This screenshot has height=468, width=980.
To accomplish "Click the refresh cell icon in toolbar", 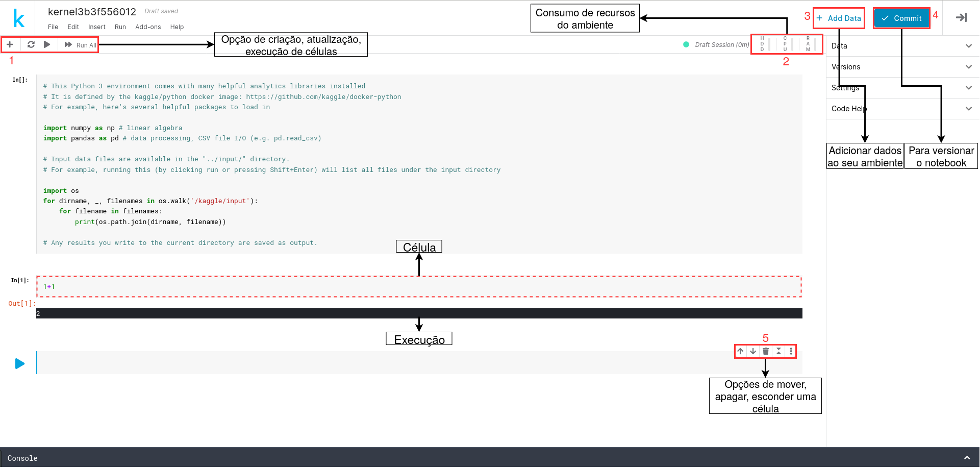I will [x=31, y=45].
